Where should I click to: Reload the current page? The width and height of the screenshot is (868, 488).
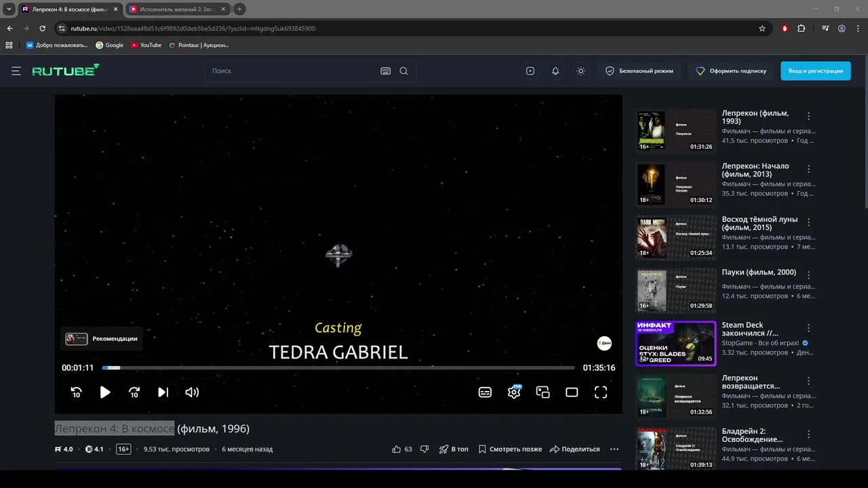coord(42,28)
